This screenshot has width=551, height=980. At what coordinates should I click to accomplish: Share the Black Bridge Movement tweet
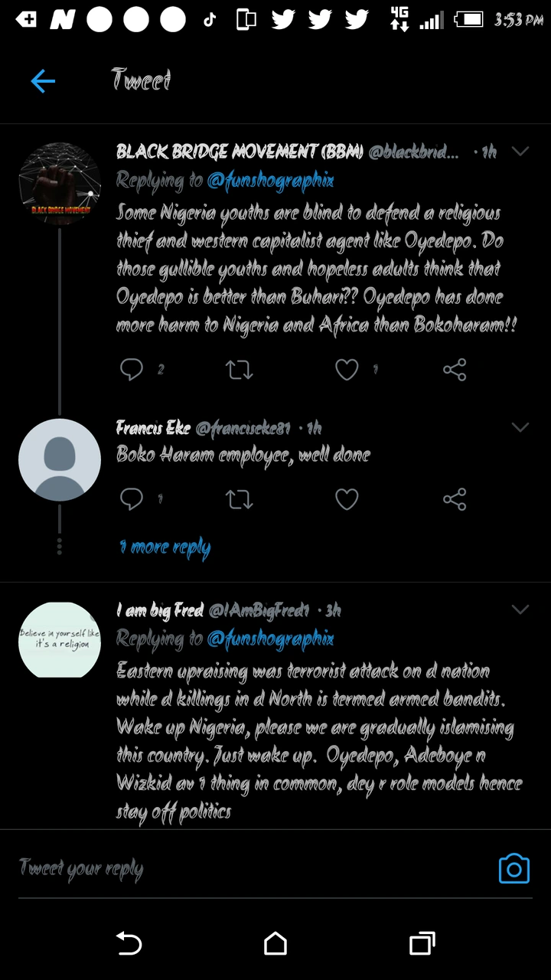455,371
